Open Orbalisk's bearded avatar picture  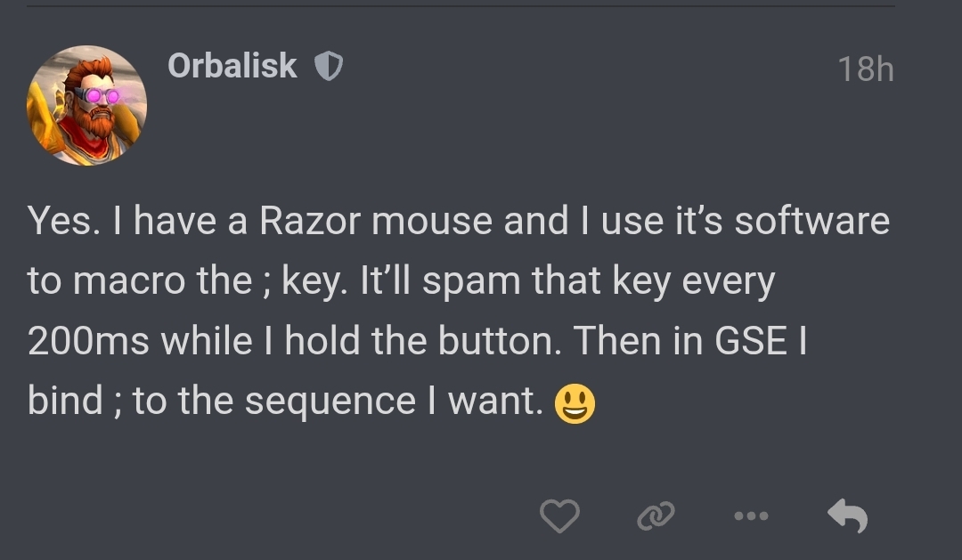click(x=87, y=106)
